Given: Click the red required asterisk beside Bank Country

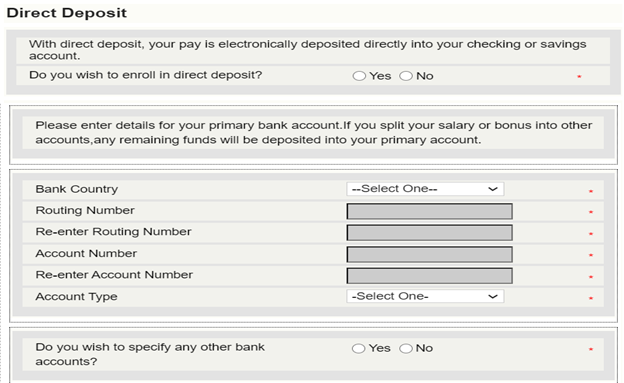Looking at the screenshot, I should [591, 192].
